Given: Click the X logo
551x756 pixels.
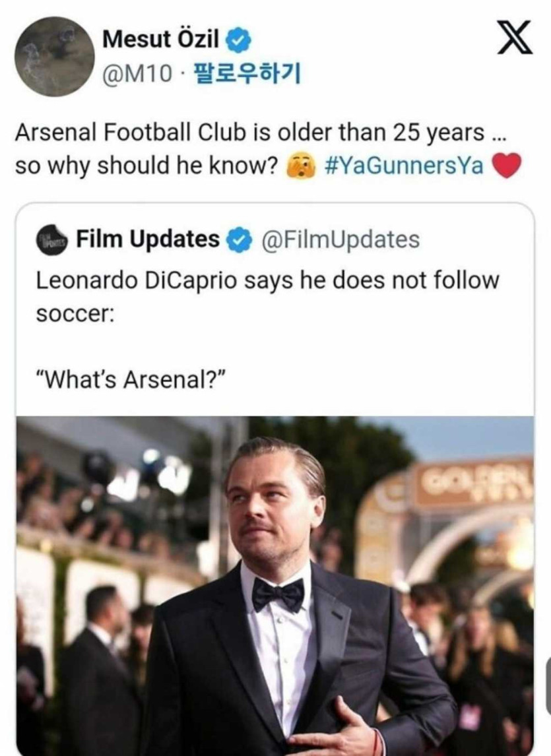Looking at the screenshot, I should (x=514, y=42).
